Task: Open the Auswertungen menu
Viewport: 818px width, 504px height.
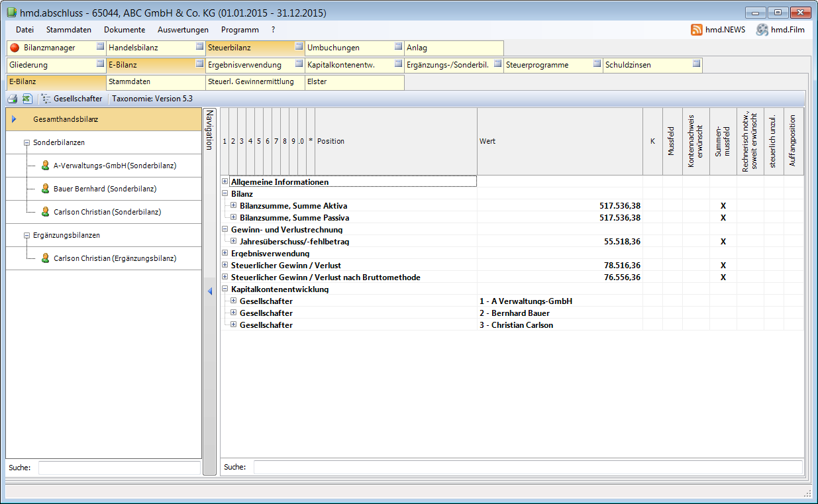Action: coord(183,30)
